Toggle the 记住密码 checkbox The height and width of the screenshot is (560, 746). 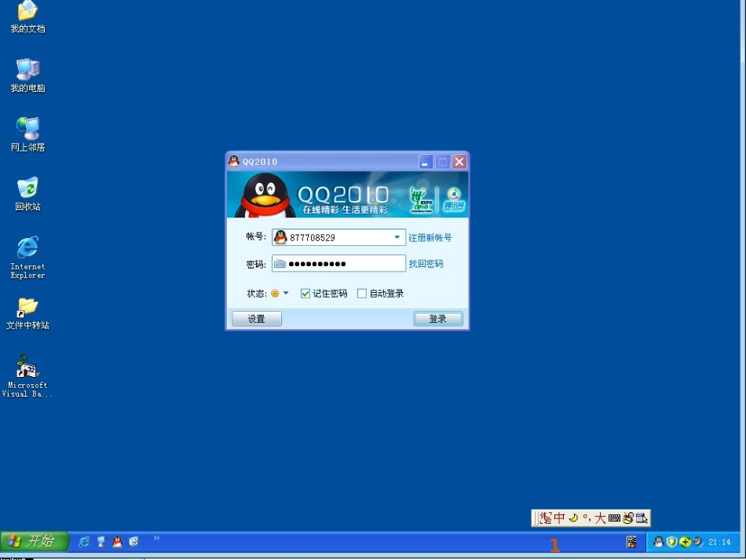pyautogui.click(x=305, y=294)
